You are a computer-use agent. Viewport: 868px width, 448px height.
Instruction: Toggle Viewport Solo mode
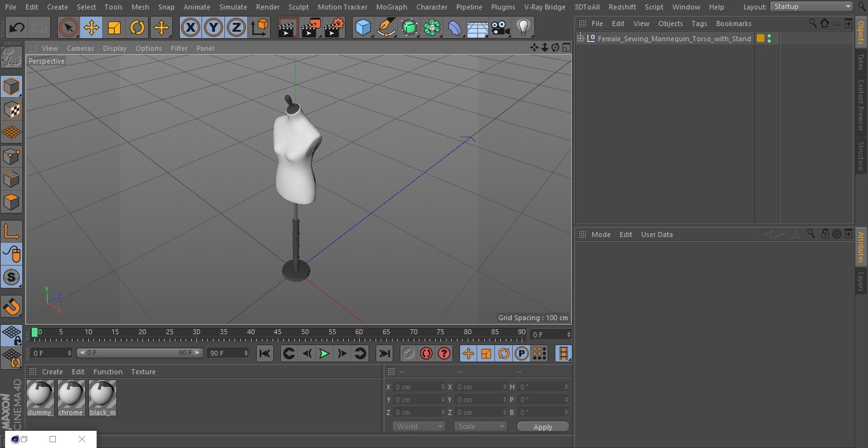pos(11,277)
